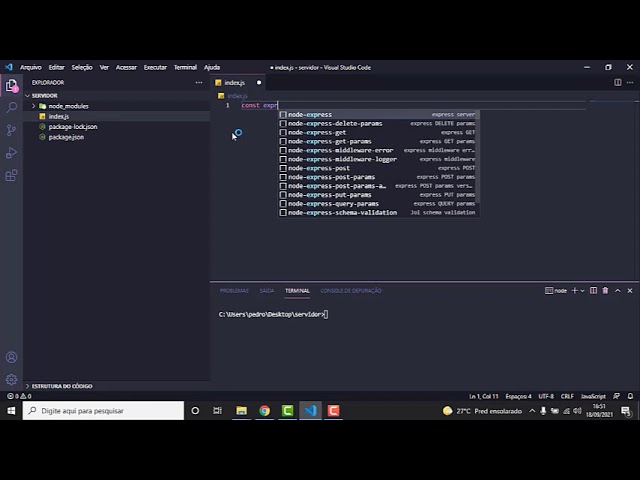Screen dimensions: 640x480
Task: Click the Windows taskbar search box
Action: (x=103, y=411)
